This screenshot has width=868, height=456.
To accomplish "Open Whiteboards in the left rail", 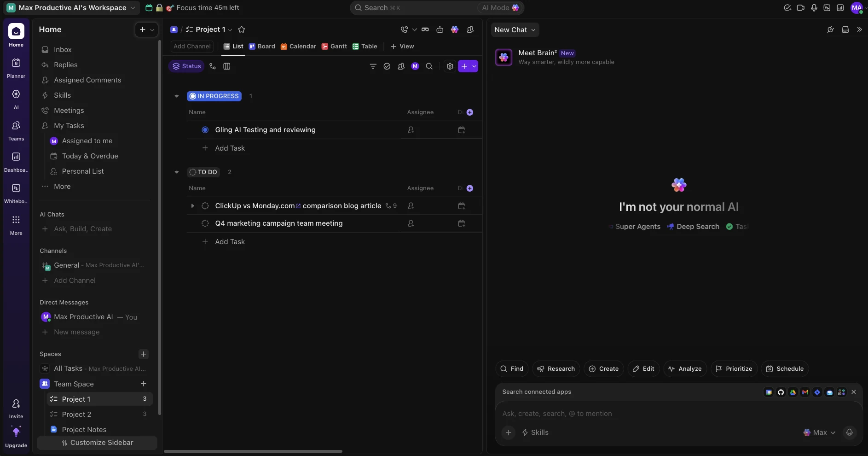I will [16, 193].
